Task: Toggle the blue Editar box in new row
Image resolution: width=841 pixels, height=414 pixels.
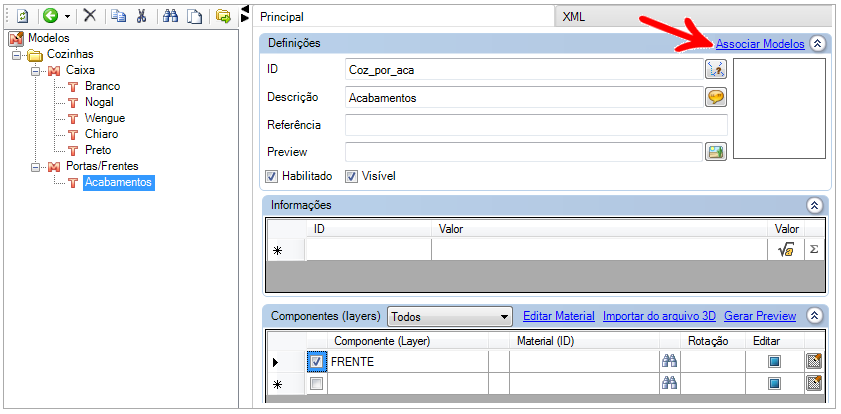Action: 774,383
